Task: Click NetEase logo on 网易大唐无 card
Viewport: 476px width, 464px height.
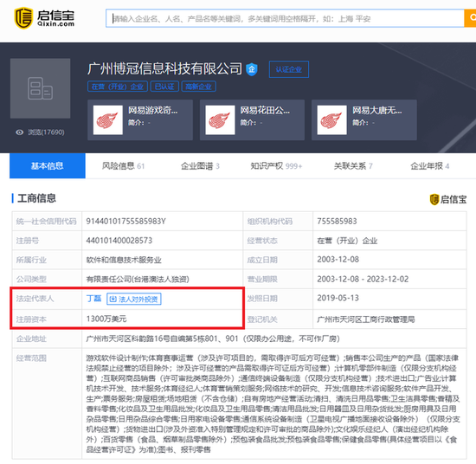Action: click(x=332, y=120)
